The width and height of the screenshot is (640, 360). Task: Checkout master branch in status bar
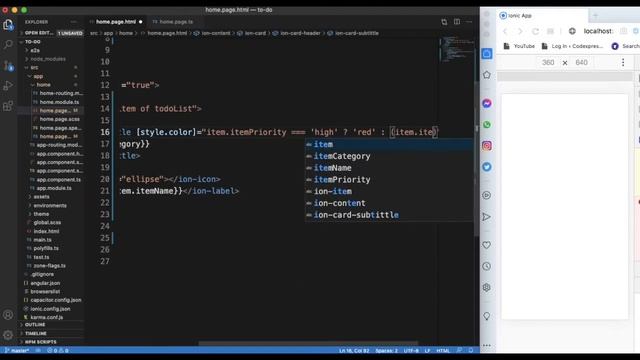coord(17,351)
